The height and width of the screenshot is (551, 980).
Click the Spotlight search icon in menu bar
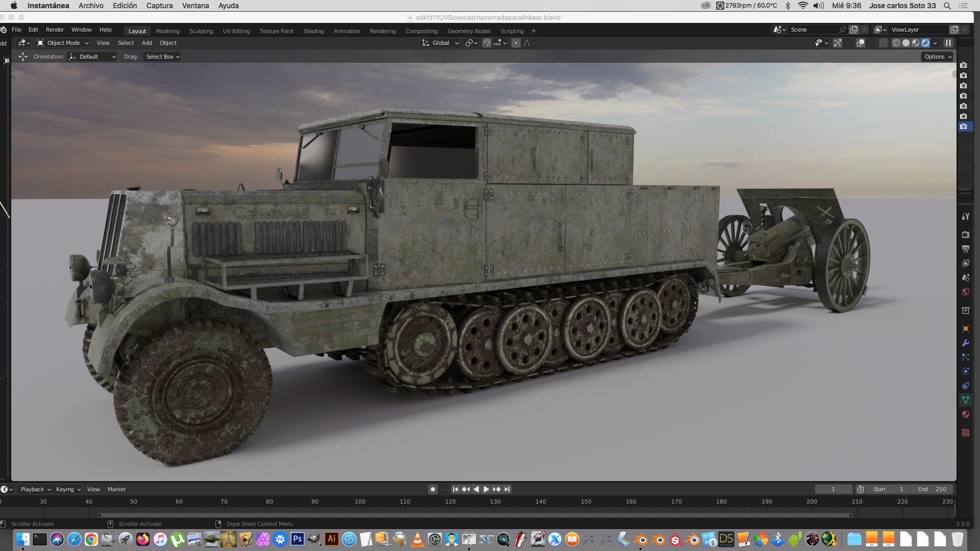coord(947,6)
